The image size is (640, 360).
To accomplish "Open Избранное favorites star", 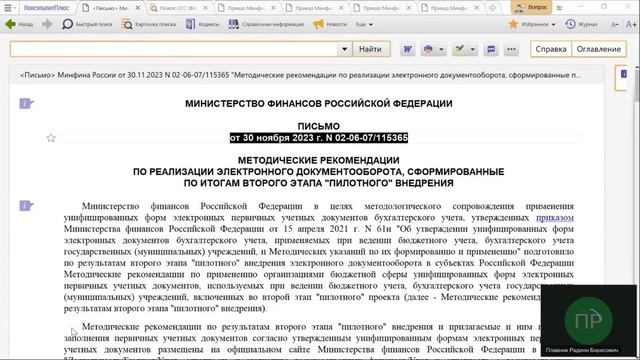I will pos(532,24).
